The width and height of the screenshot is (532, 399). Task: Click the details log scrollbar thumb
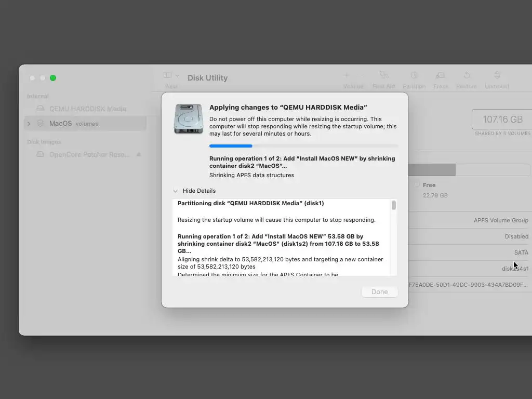(x=394, y=205)
